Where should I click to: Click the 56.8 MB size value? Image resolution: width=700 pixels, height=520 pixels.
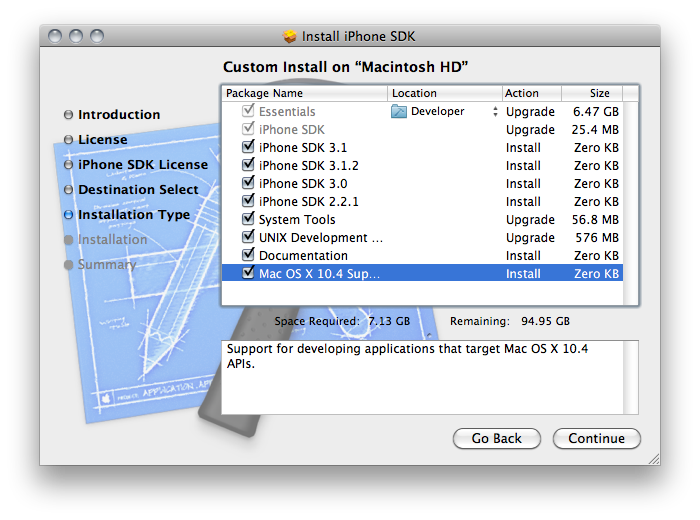click(x=595, y=220)
